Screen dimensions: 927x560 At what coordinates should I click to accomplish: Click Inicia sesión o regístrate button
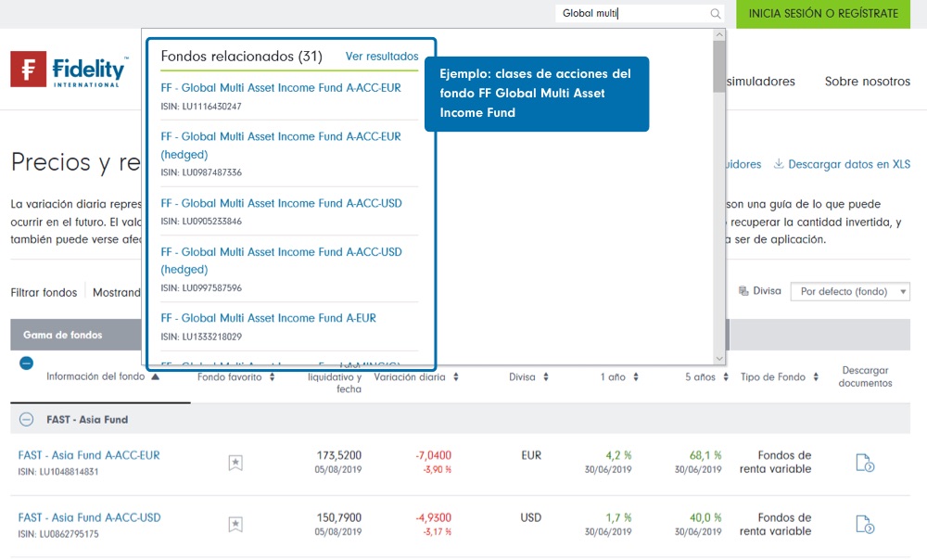pyautogui.click(x=823, y=14)
